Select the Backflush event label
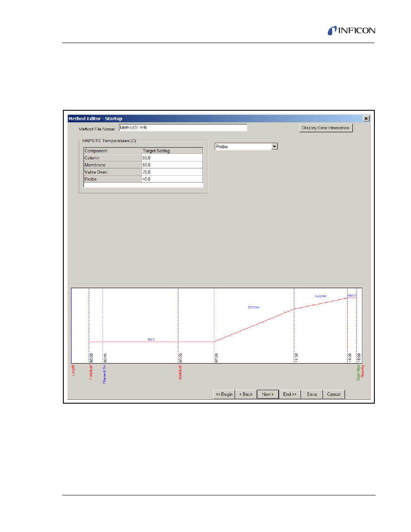Image resolution: width=411 pixels, height=532 pixels. (x=180, y=372)
